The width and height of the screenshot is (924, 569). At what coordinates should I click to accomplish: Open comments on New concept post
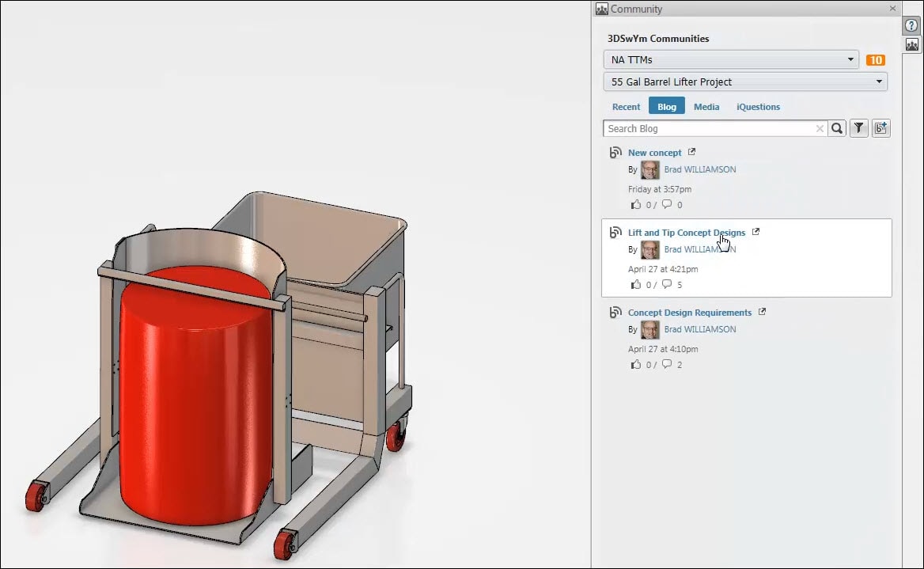tap(666, 204)
